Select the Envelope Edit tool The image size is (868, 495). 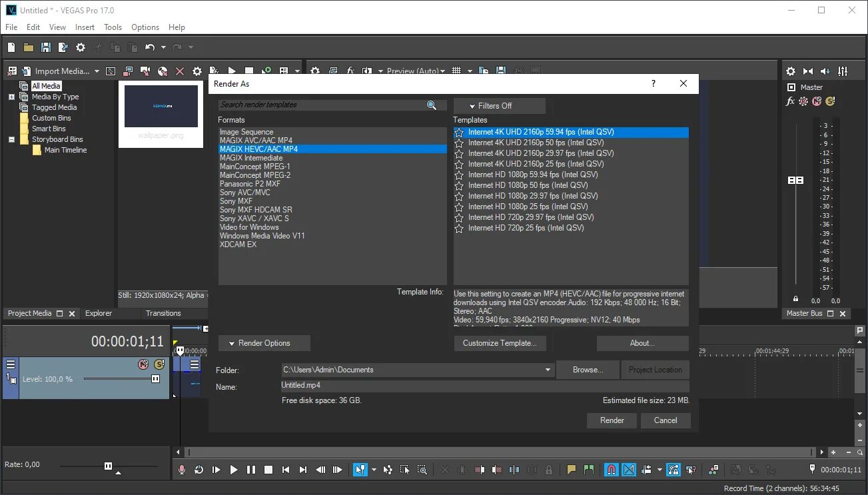click(388, 470)
